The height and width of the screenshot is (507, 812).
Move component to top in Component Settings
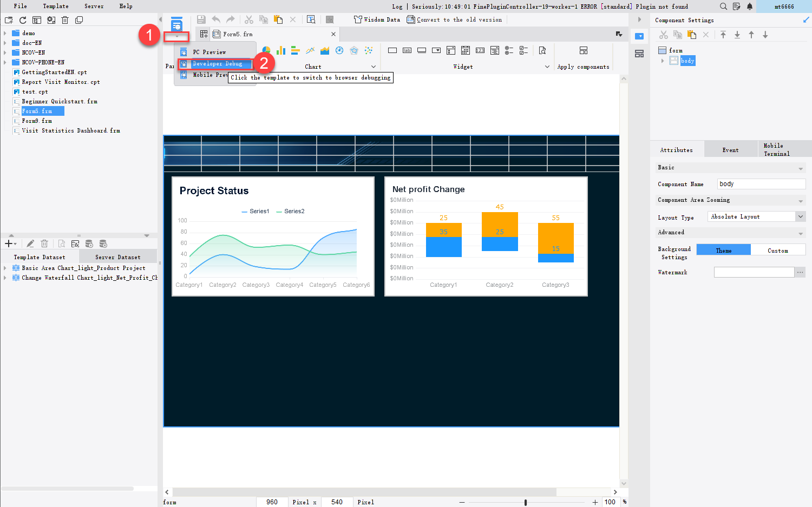pos(723,35)
